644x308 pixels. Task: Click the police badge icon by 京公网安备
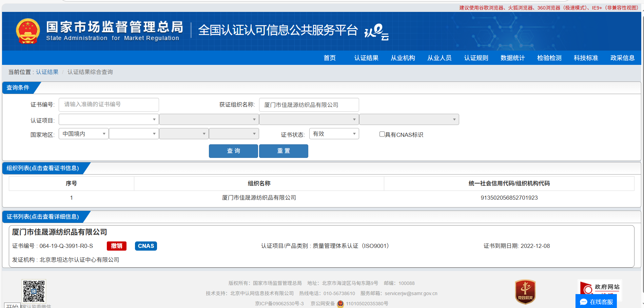point(340,304)
